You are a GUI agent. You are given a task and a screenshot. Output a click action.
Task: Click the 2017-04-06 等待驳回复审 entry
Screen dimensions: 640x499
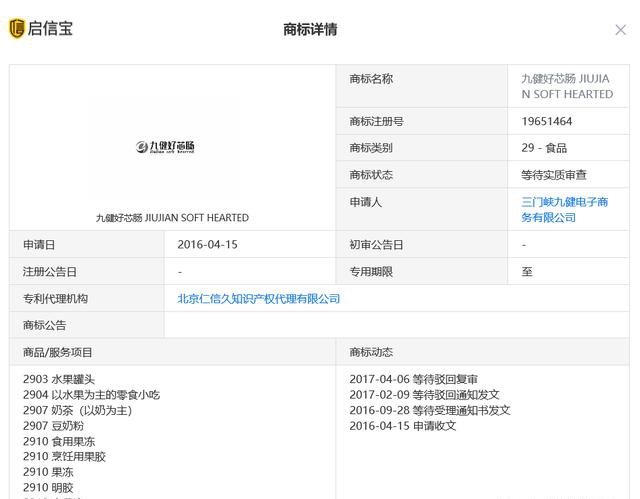[413, 379]
